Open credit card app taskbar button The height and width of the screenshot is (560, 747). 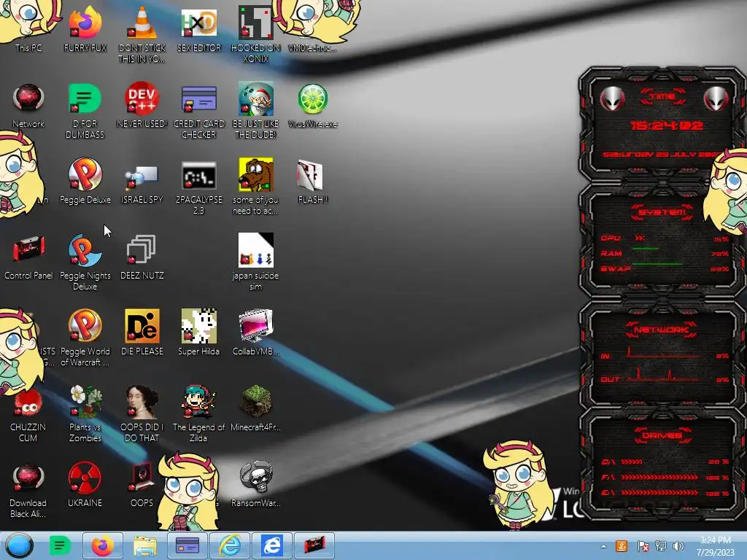point(187,545)
